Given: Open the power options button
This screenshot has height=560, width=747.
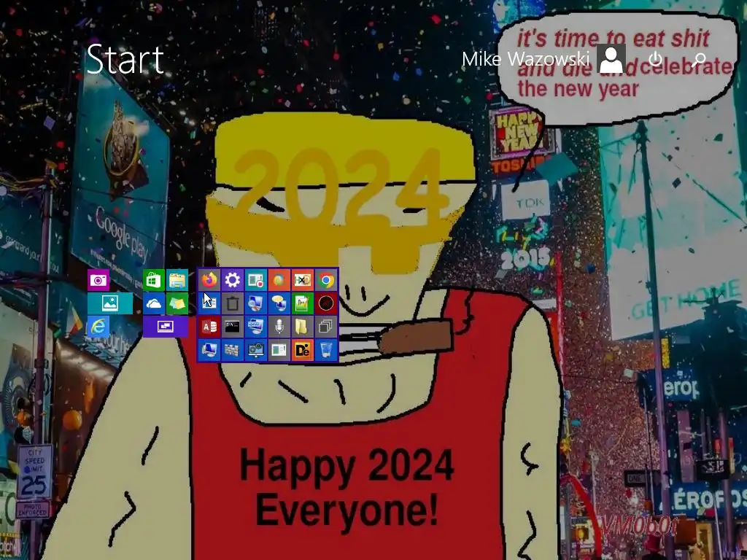Looking at the screenshot, I should tap(656, 59).
